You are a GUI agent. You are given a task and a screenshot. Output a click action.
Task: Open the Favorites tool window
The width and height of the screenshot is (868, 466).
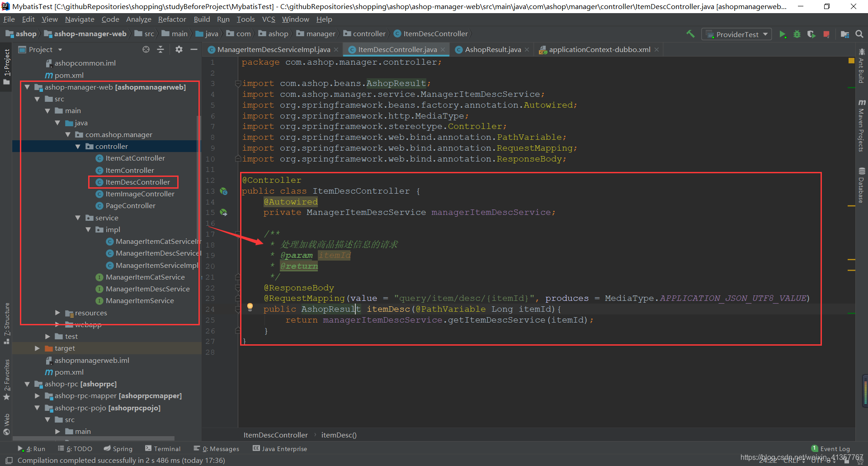pos(7,379)
